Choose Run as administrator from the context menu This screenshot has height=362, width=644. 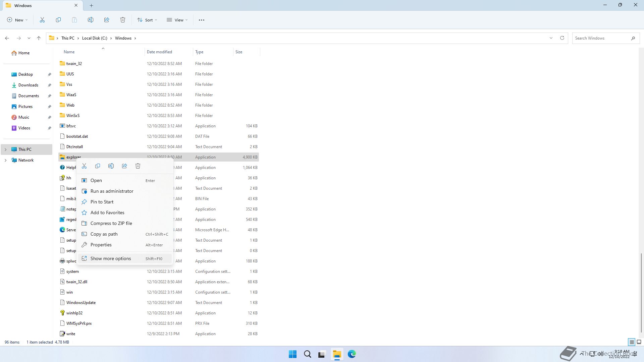pos(112,191)
